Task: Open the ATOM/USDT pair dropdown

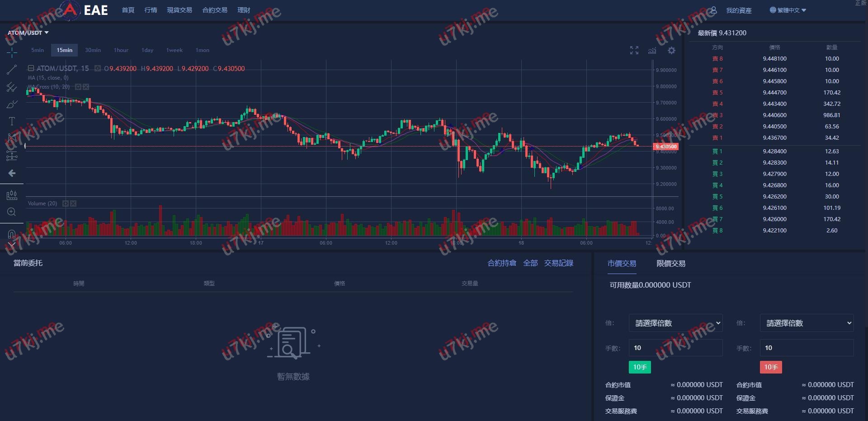Action: pos(28,33)
